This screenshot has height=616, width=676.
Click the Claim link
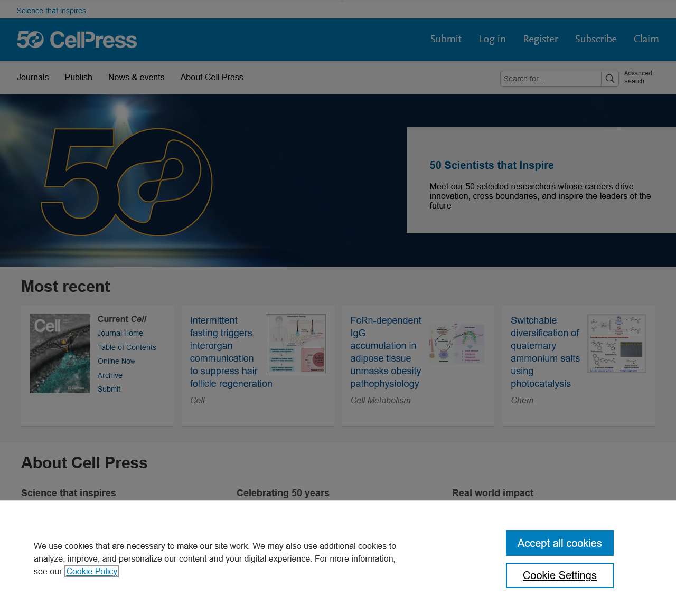[x=646, y=39]
